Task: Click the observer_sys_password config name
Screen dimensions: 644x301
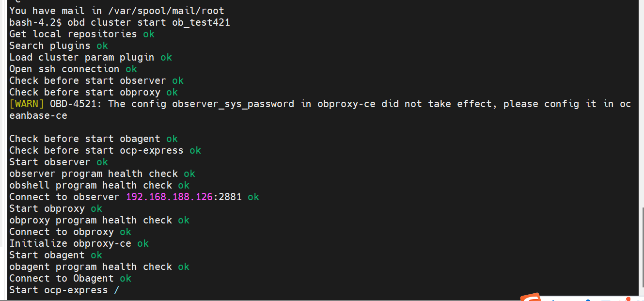Action: coord(233,104)
